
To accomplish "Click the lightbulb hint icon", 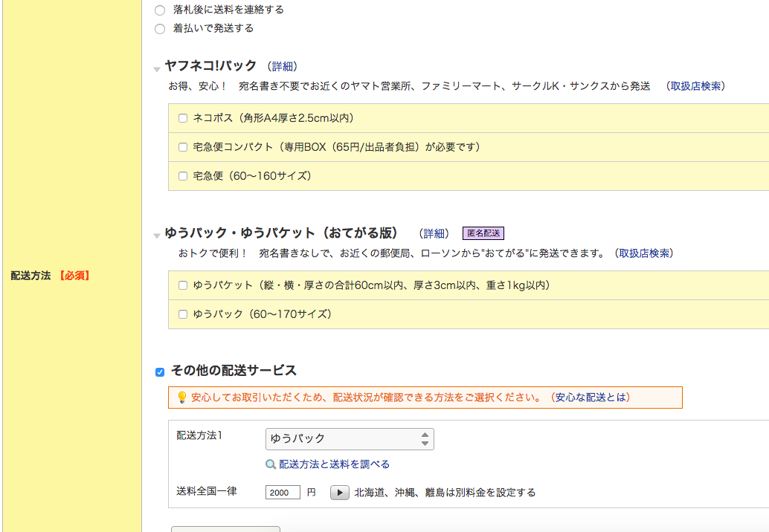I will click(x=181, y=398).
